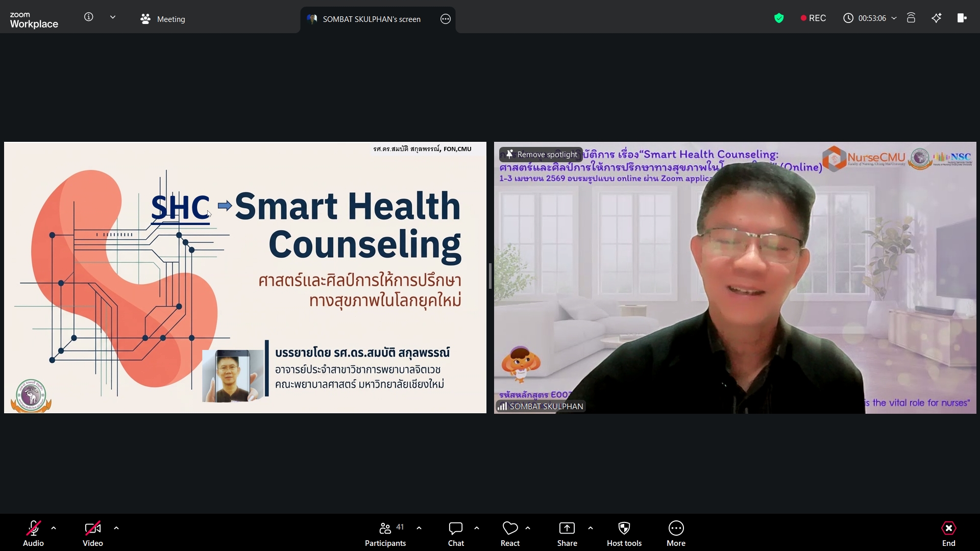
Task: Click green encryption shield icon
Action: coord(779,18)
